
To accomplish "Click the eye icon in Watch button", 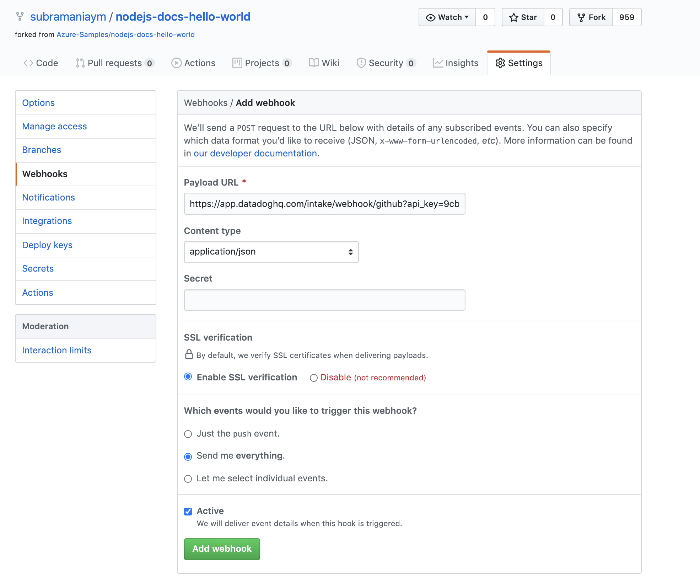I will pyautogui.click(x=430, y=17).
